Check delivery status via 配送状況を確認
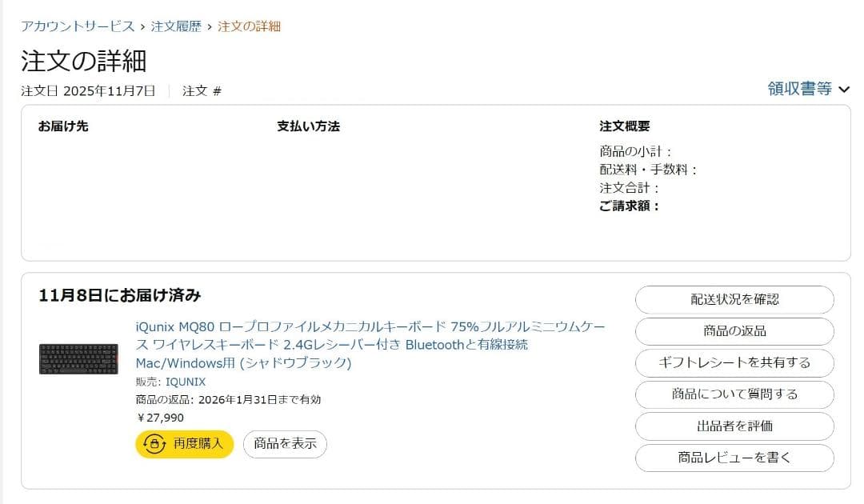Viewport: 864px width, 504px height. click(x=734, y=299)
